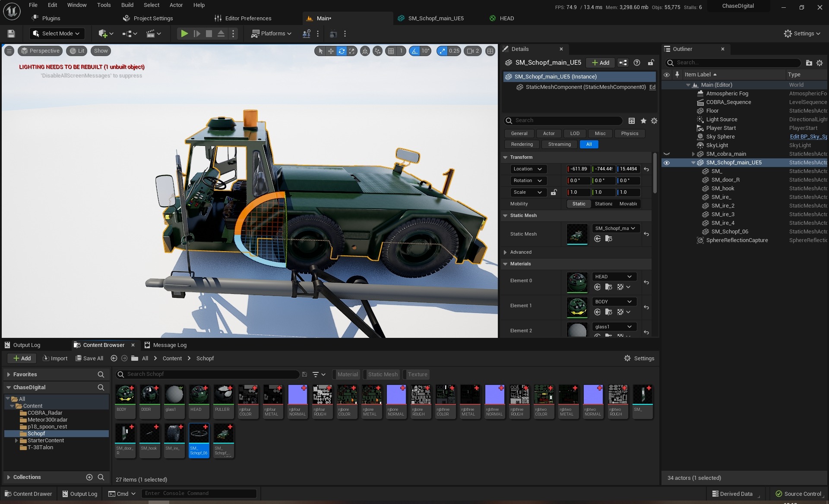Switch to the HEAD material tab
Image resolution: width=829 pixels, height=504 pixels.
(506, 19)
